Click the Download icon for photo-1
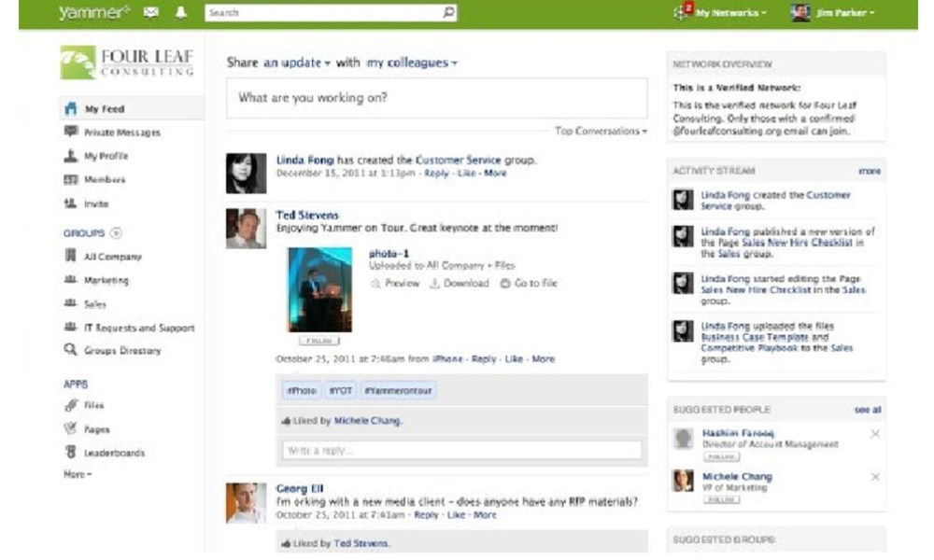934x560 pixels. pos(435,284)
